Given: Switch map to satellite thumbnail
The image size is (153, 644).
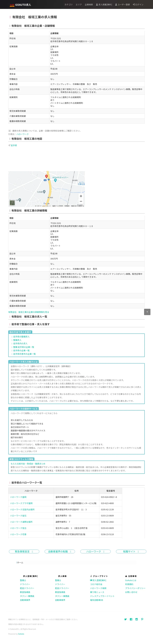Looking at the screenshot, I should click(12, 203).
